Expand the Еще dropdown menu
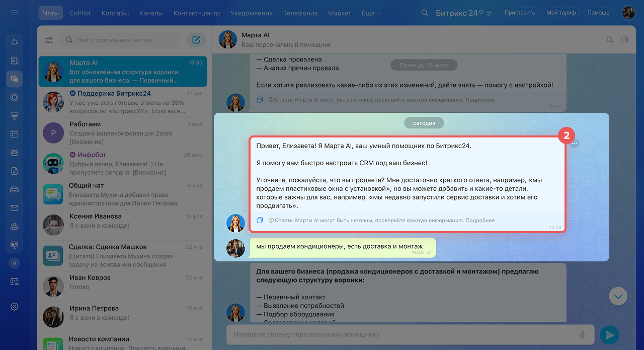This screenshot has width=644, height=350. click(371, 13)
